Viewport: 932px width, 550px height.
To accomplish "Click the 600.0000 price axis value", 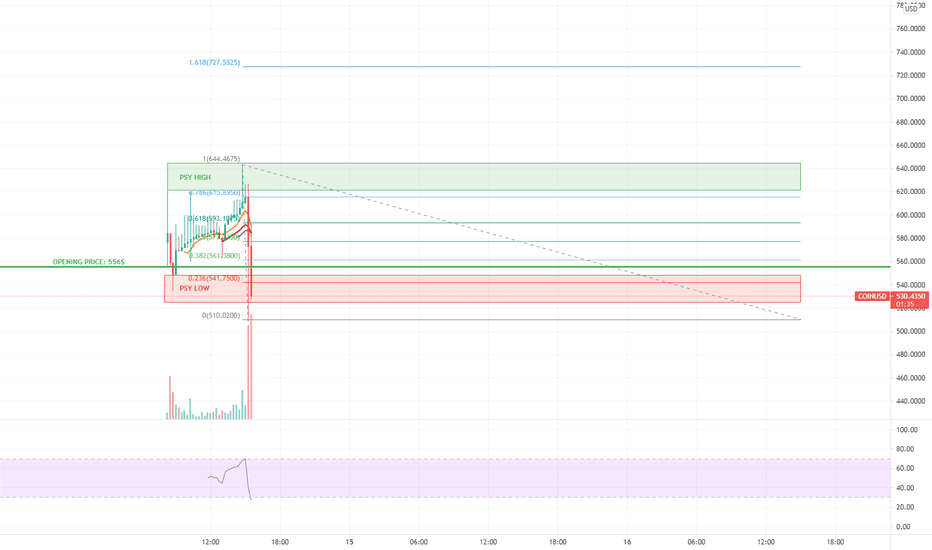I will point(911,215).
